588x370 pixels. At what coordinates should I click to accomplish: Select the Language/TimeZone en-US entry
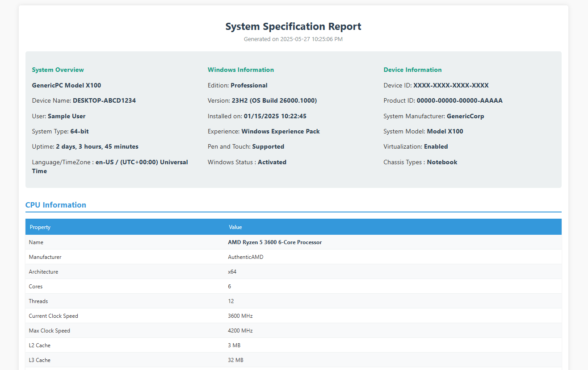tap(110, 166)
